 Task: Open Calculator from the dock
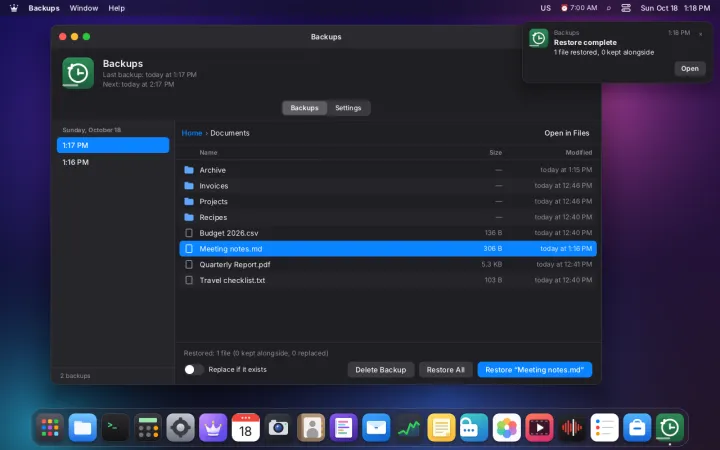[x=148, y=428]
